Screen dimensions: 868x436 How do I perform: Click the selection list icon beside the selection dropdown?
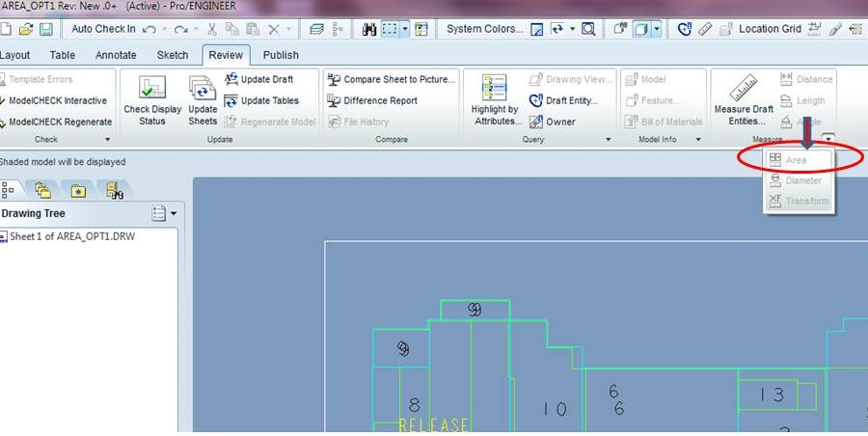click(x=421, y=29)
